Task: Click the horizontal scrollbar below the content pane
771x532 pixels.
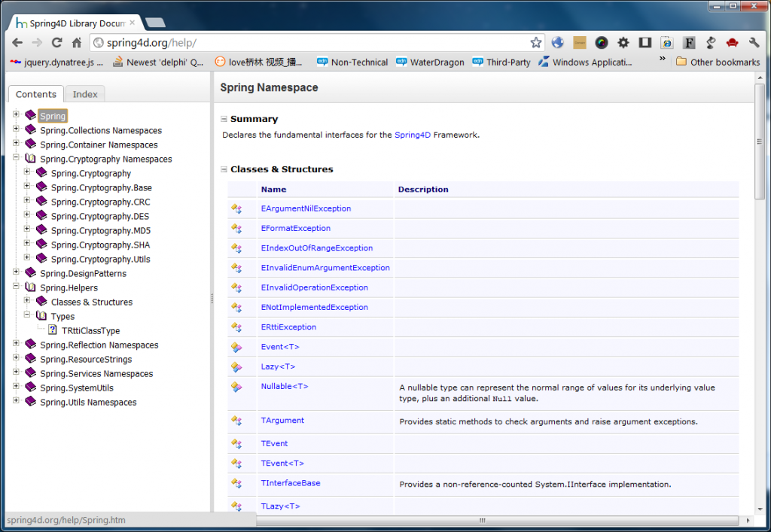Action: [482, 519]
